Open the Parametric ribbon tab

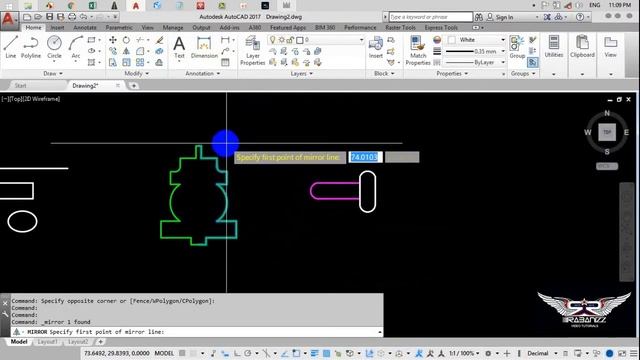coord(119,27)
